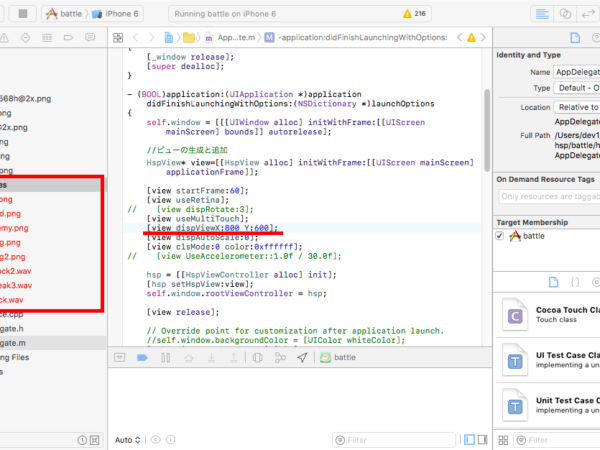Pause program execution in debug bar
The height and width of the screenshot is (450, 600).
tap(166, 357)
